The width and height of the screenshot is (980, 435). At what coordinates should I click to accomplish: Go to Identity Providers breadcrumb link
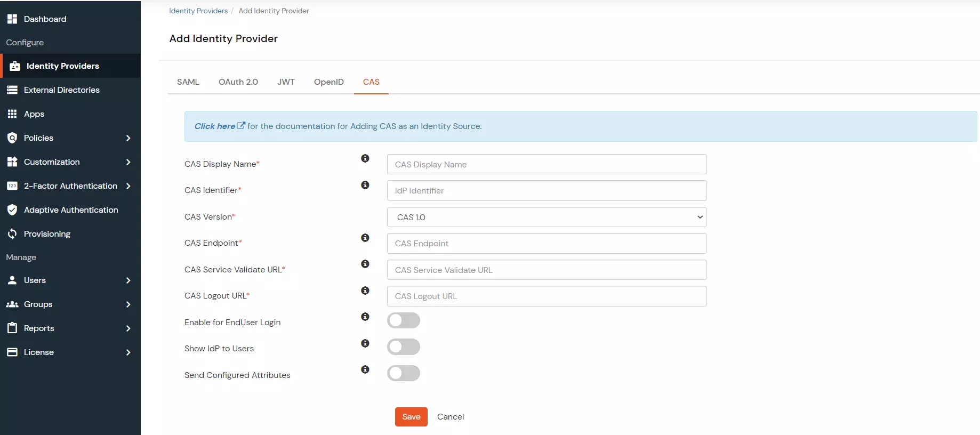[x=198, y=11]
